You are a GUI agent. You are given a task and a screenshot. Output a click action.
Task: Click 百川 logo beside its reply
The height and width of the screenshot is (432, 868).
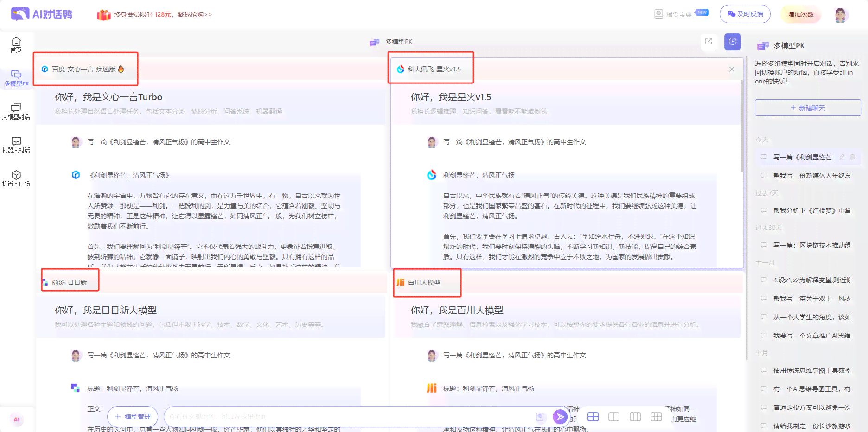pos(432,388)
